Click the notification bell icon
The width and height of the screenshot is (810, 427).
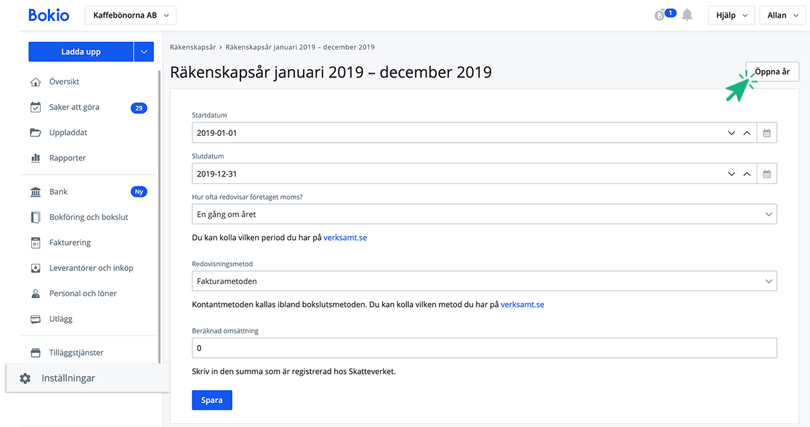pyautogui.click(x=687, y=15)
